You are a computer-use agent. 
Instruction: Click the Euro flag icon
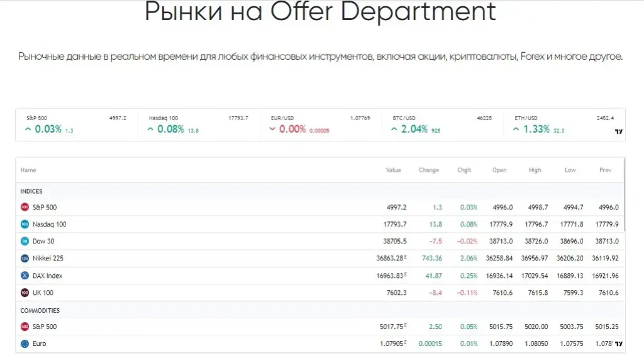pos(25,343)
